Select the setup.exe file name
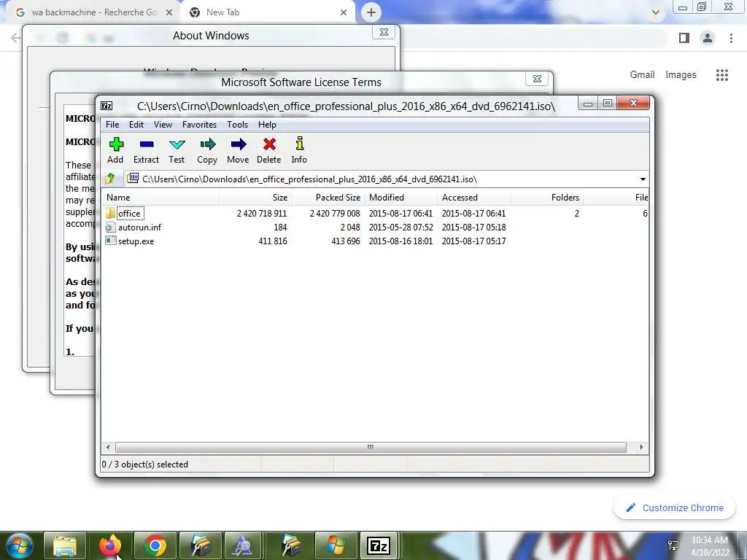Screen dimensions: 747x560 (136, 241)
